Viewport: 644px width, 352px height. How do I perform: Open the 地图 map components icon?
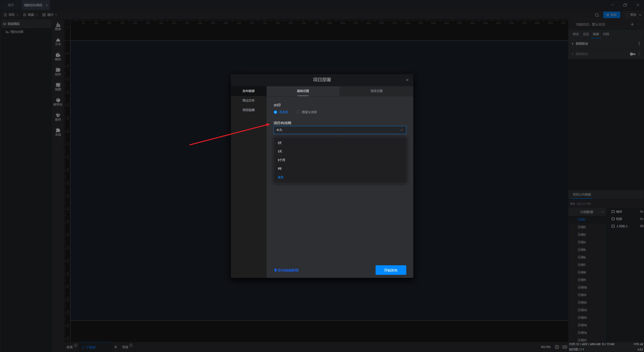(58, 86)
